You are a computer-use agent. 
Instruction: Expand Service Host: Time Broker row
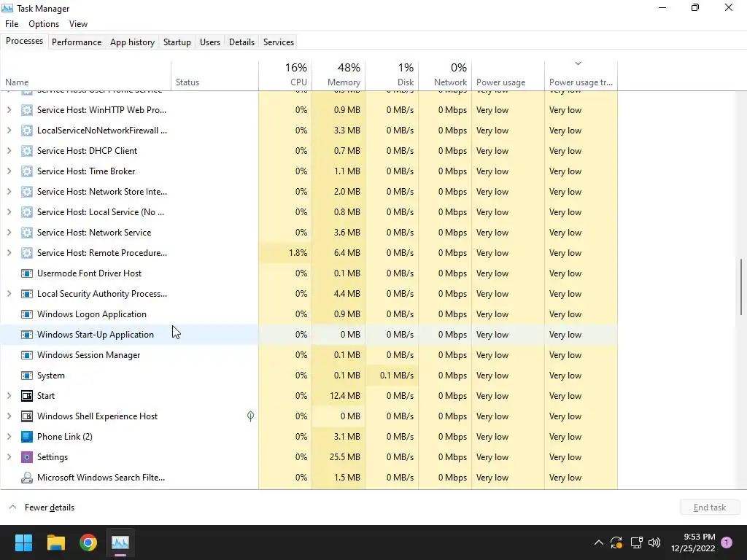point(9,171)
